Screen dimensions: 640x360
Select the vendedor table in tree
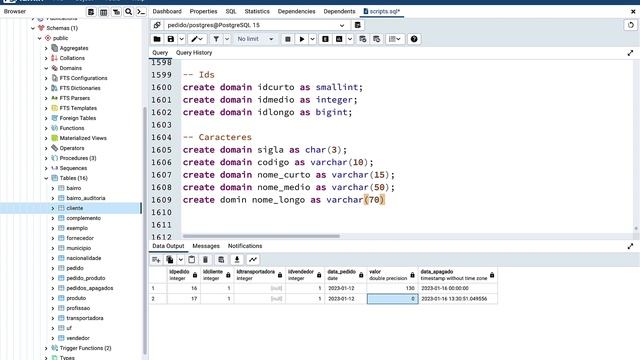point(78,338)
